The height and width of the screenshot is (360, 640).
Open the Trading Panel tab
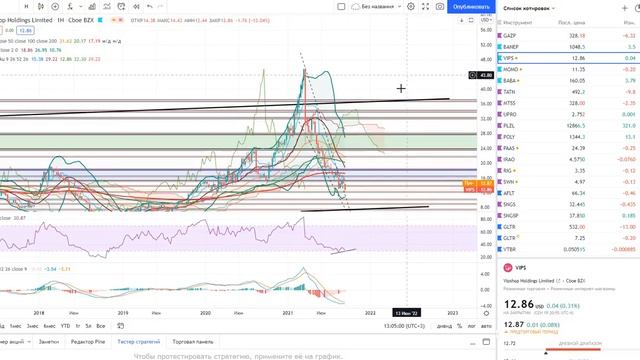point(193,342)
